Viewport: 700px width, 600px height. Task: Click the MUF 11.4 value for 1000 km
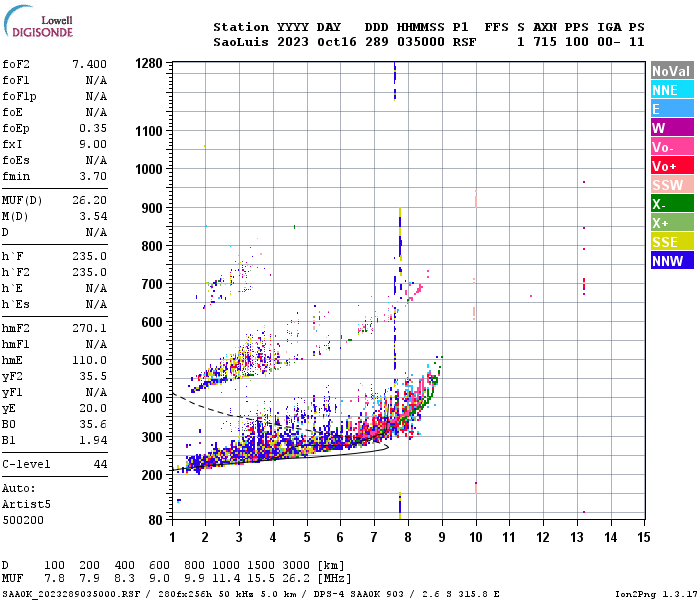point(226,579)
